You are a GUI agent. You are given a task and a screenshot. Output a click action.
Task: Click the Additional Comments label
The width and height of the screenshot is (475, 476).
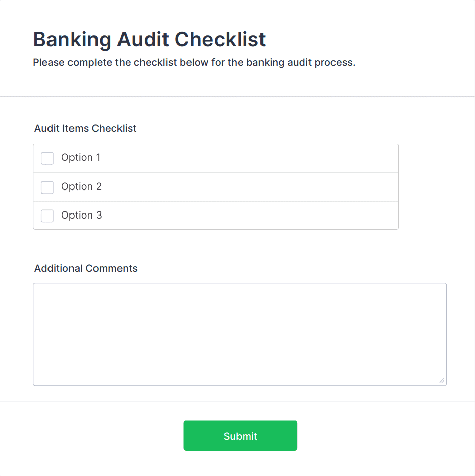pyautogui.click(x=86, y=268)
